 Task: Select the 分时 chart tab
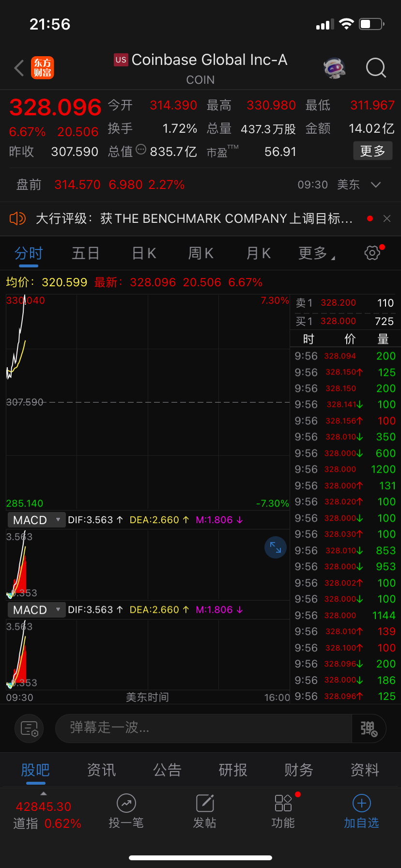pos(29,253)
